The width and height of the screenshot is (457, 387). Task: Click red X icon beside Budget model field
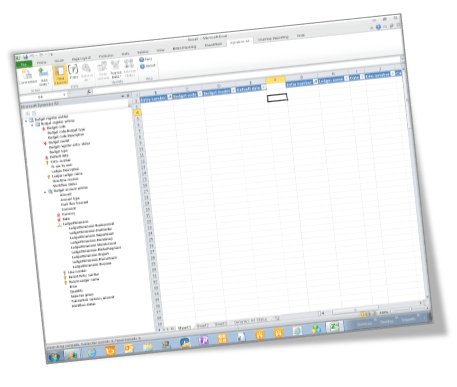point(45,143)
